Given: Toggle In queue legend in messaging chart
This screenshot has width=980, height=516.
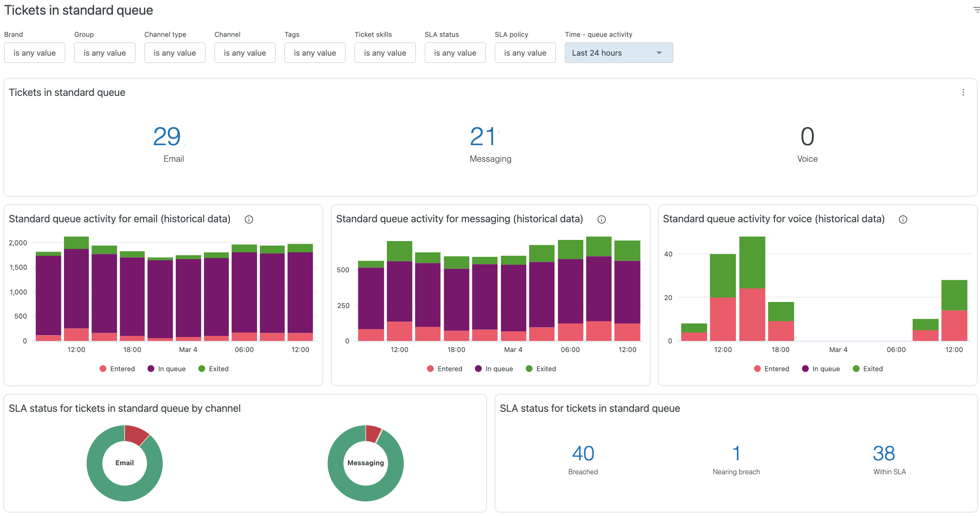Looking at the screenshot, I should [x=494, y=369].
